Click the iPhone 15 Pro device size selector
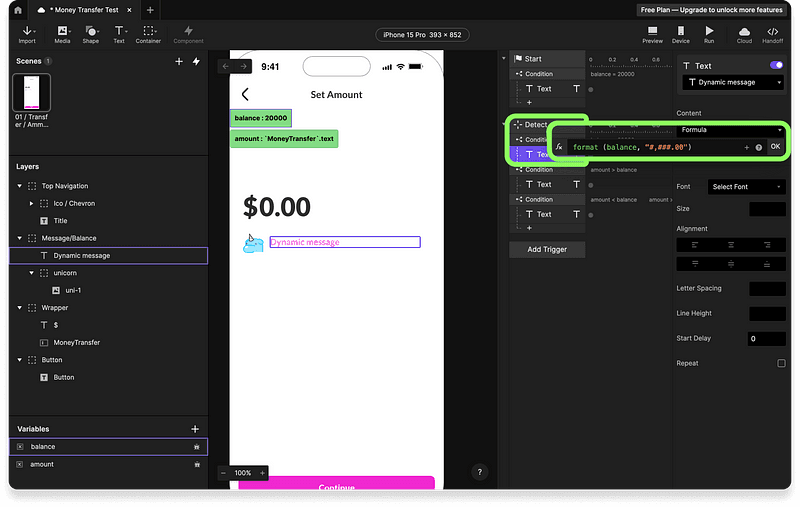Image resolution: width=800 pixels, height=507 pixels. [422, 35]
